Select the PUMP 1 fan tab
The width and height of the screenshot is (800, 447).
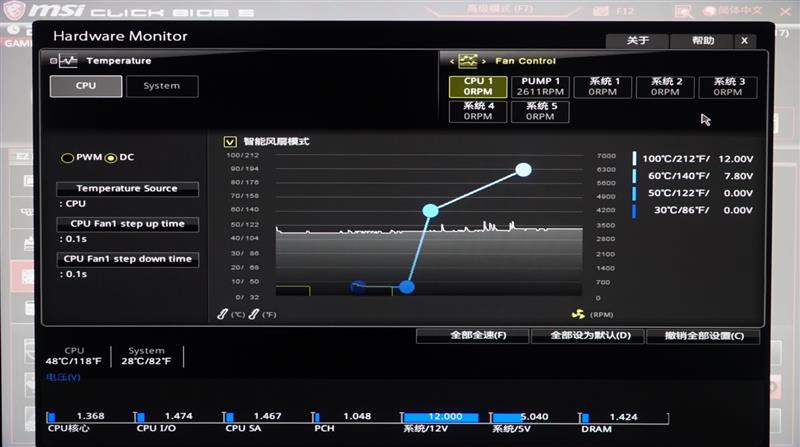click(x=541, y=86)
